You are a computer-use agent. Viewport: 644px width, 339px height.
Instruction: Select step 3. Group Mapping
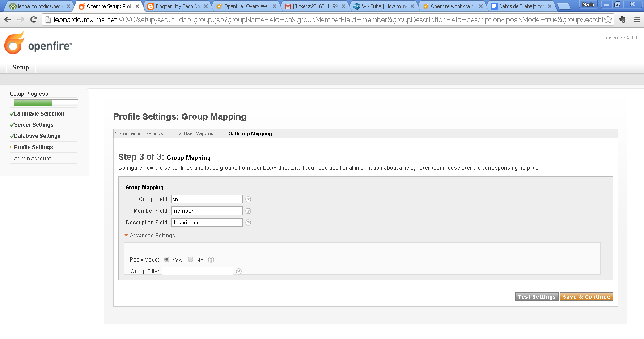click(250, 133)
